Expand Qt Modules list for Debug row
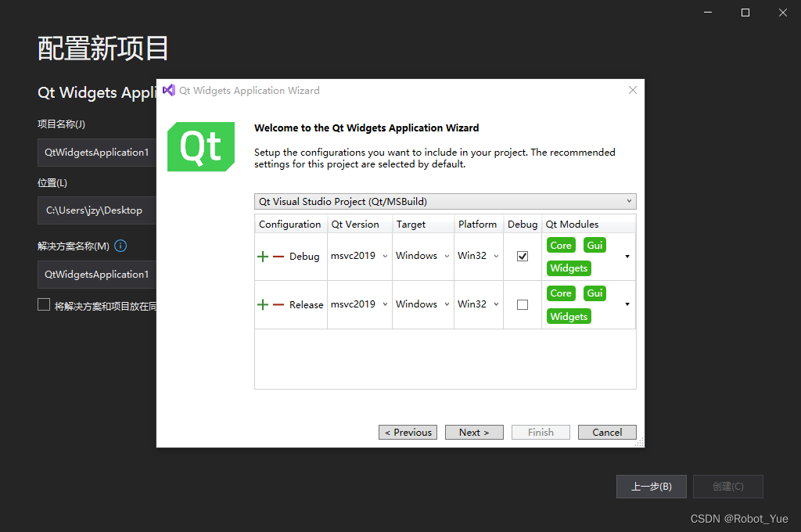The width and height of the screenshot is (801, 532). [x=627, y=257]
